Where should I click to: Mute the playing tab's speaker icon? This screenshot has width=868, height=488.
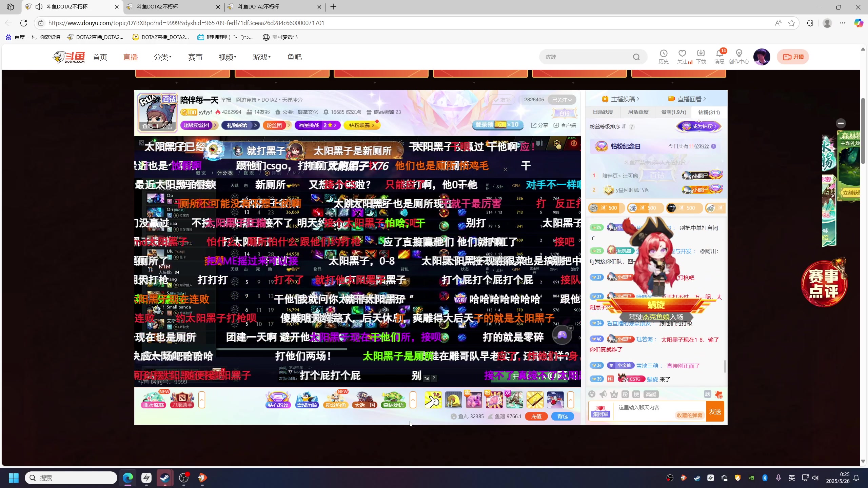coord(39,7)
